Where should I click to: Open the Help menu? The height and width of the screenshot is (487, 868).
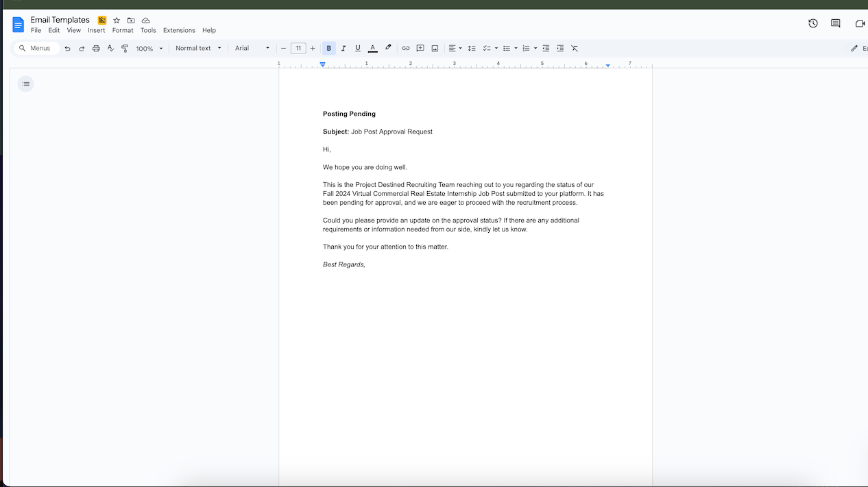point(209,30)
